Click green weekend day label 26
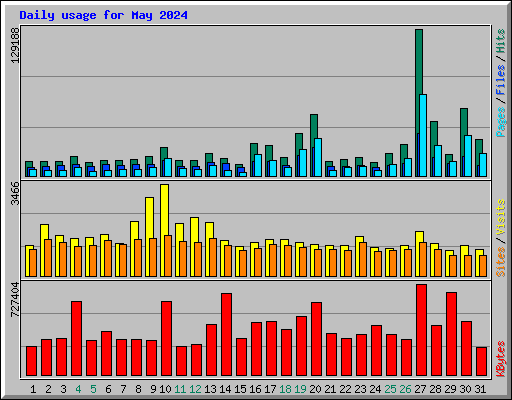512x400 pixels. [405, 389]
